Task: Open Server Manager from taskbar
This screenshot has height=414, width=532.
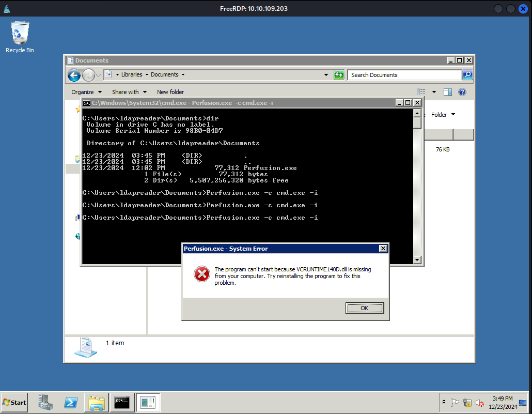Action: pyautogui.click(x=45, y=402)
